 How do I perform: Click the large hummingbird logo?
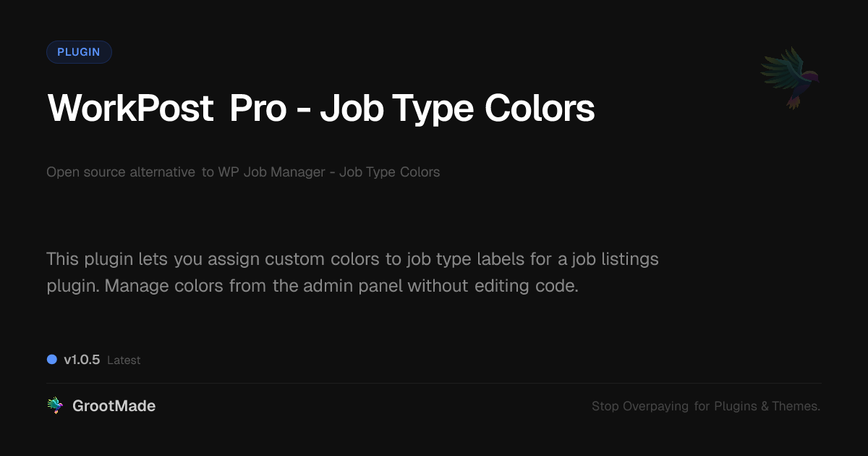[789, 77]
